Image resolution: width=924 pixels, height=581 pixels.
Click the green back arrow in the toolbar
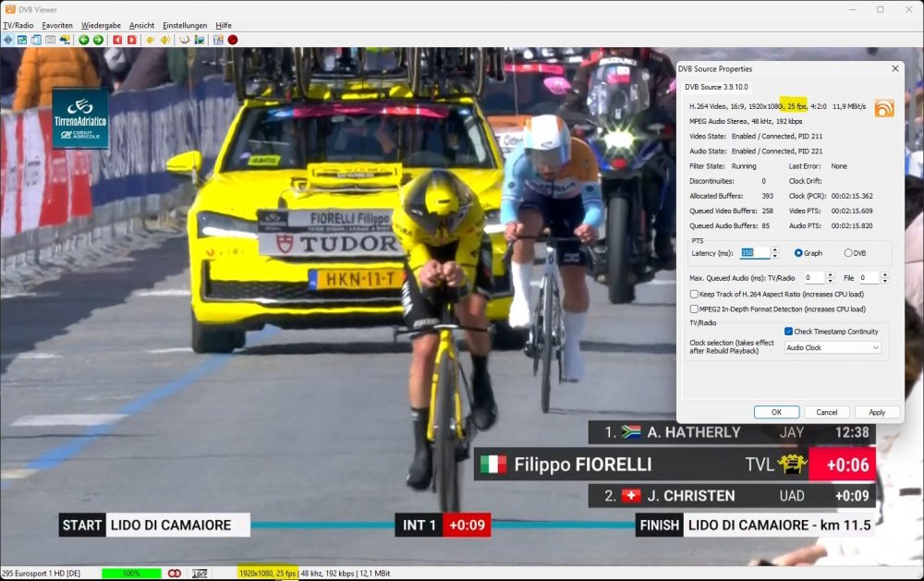83,40
